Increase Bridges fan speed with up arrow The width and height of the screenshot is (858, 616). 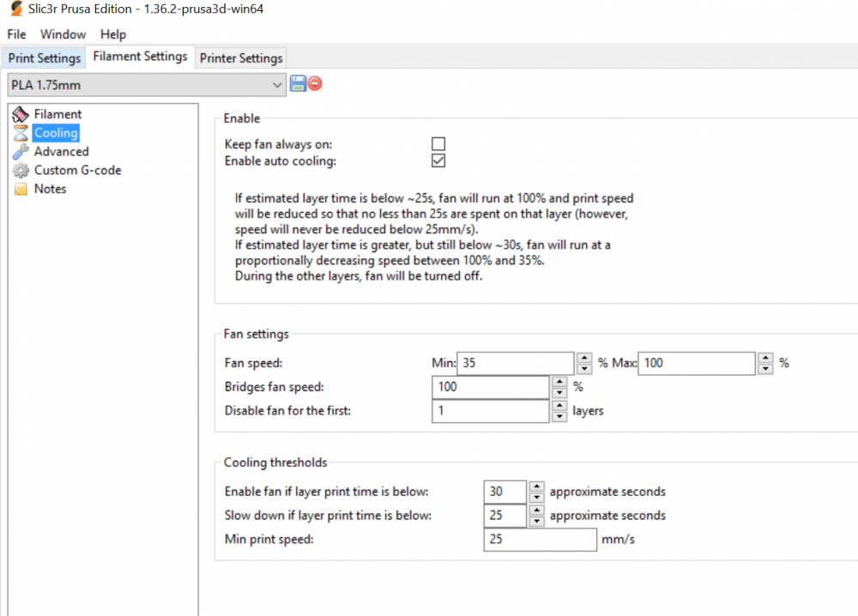click(559, 382)
